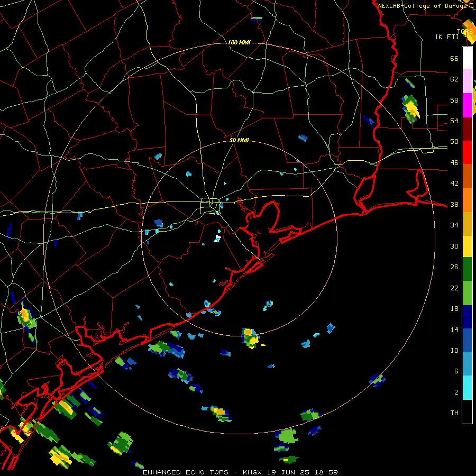This screenshot has width=476, height=476.
Task: Click the magenta legend color band
Action: pyautogui.click(x=467, y=105)
